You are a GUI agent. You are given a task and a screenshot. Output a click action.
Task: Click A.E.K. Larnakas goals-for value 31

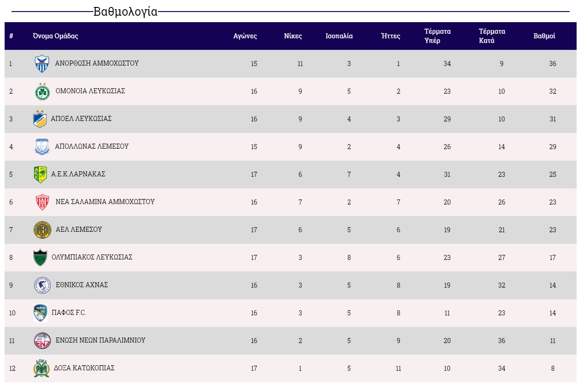click(x=447, y=175)
